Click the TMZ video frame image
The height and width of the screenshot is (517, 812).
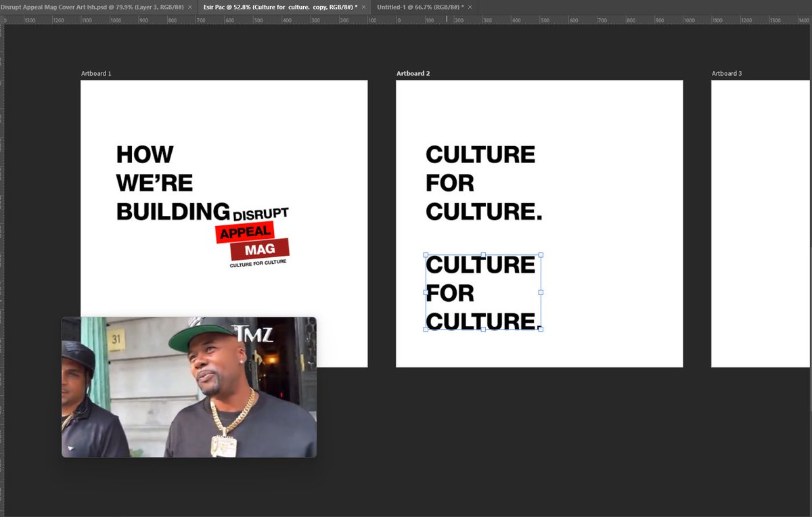coord(188,387)
